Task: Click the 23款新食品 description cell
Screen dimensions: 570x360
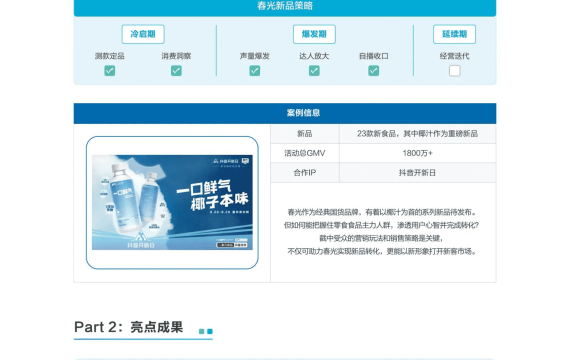Action: pos(417,134)
